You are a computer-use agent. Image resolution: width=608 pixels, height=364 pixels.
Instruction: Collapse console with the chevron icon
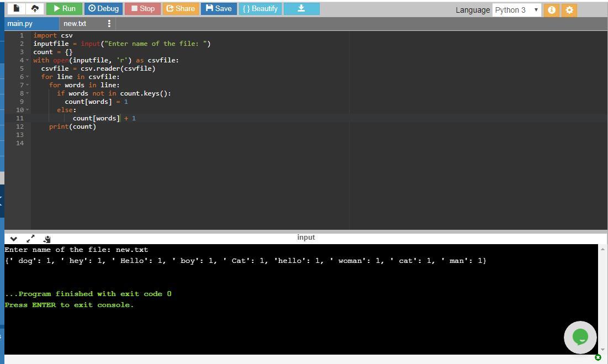tap(14, 239)
